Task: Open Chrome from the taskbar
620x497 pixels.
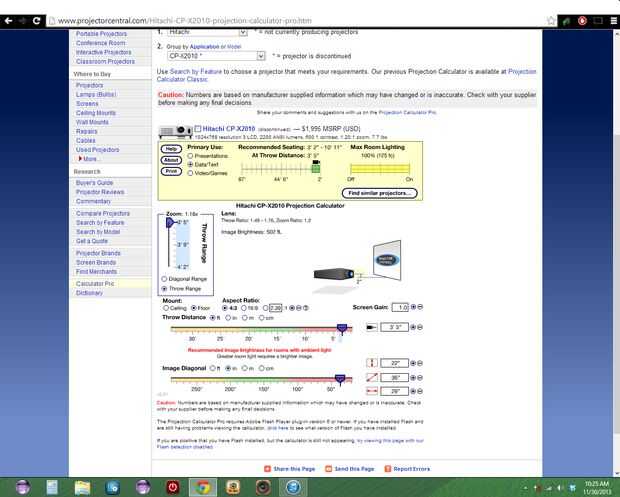Action: click(x=202, y=487)
